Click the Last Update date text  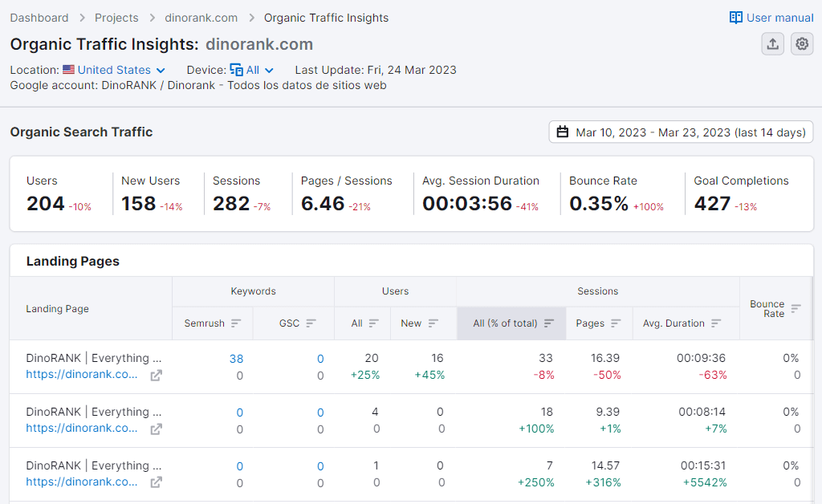click(x=376, y=70)
